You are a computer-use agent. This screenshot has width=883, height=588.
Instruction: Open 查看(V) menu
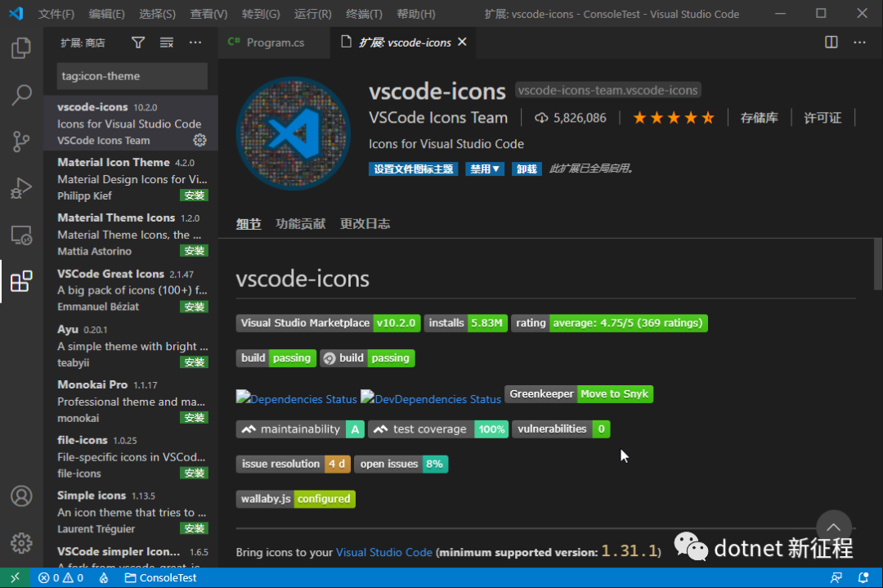click(208, 14)
